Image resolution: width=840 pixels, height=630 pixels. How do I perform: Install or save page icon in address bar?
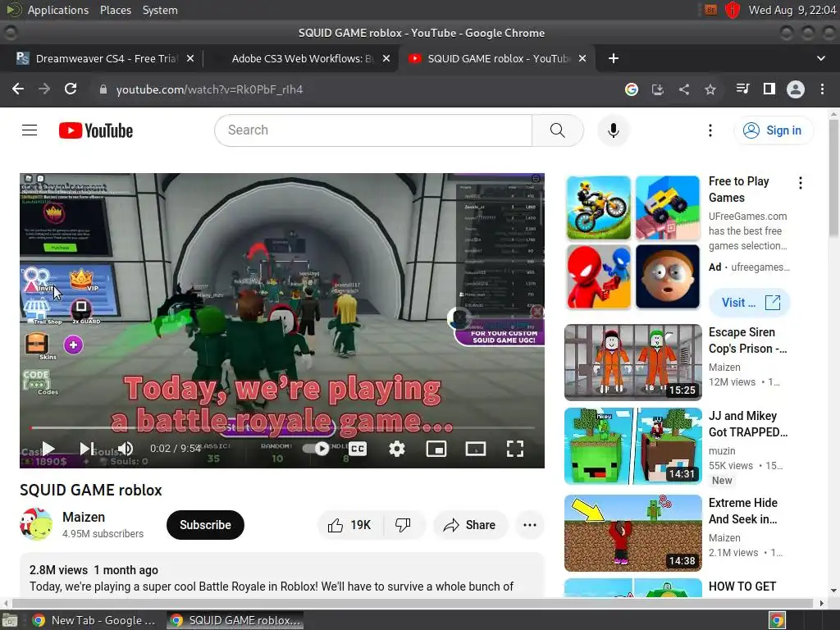(658, 89)
